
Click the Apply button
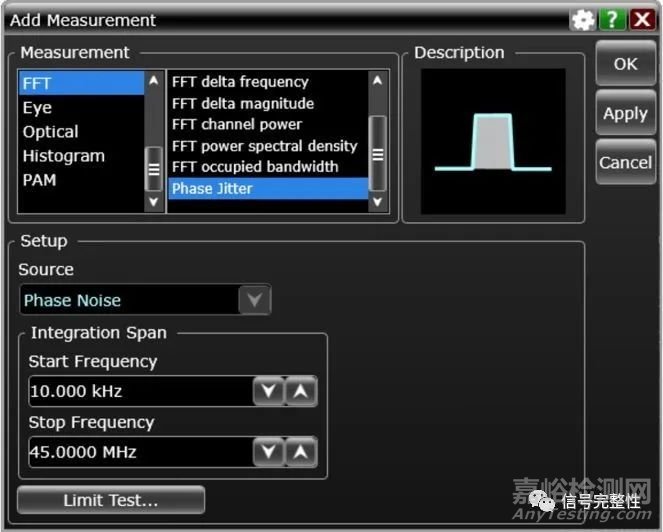click(625, 114)
